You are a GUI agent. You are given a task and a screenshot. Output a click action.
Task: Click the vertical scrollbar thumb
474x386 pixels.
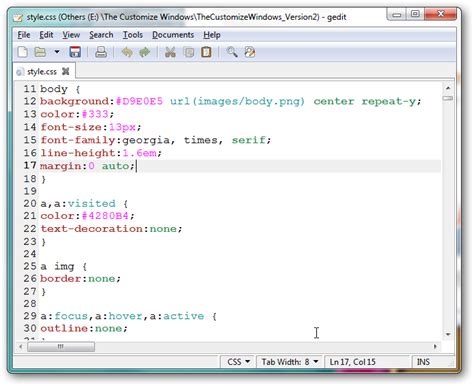click(x=448, y=98)
